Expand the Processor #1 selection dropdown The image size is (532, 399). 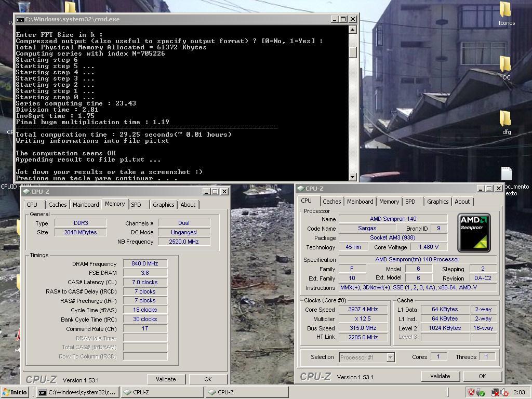391,357
